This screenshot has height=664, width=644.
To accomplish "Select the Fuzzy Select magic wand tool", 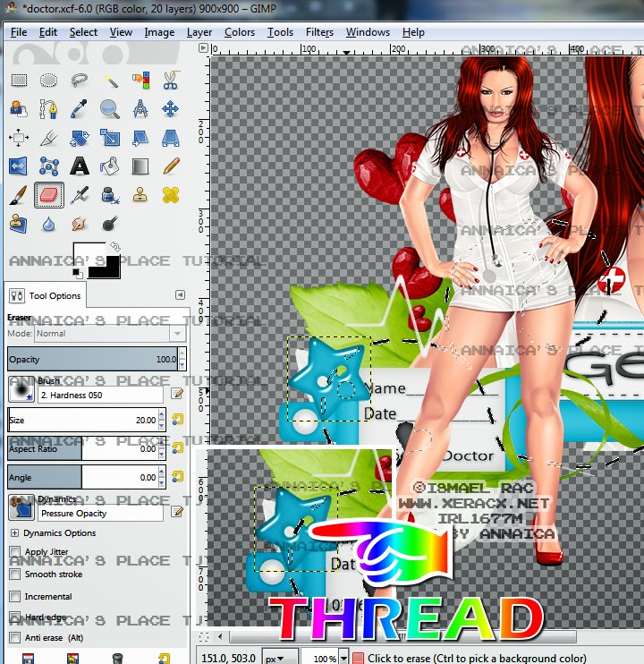I will (110, 80).
